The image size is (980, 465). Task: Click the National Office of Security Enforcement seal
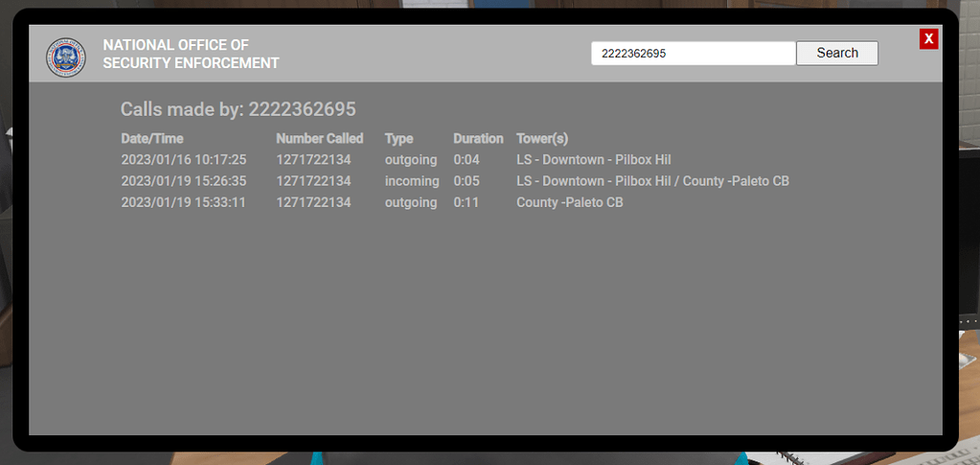[x=66, y=58]
